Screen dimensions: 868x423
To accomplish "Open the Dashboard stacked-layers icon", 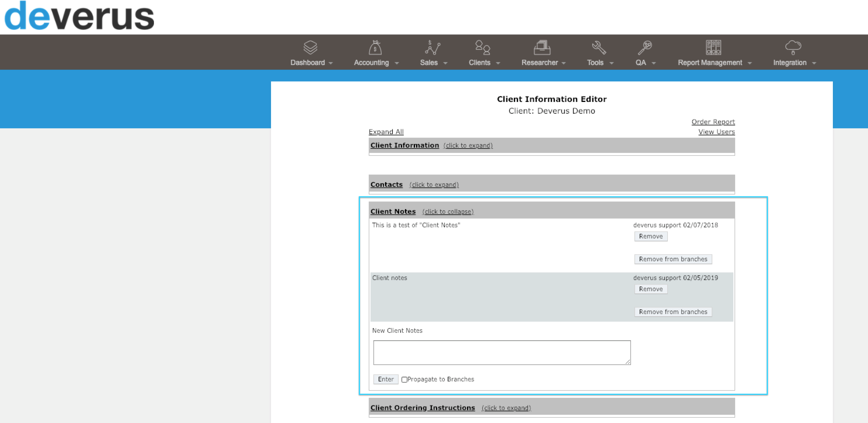I will (310, 47).
